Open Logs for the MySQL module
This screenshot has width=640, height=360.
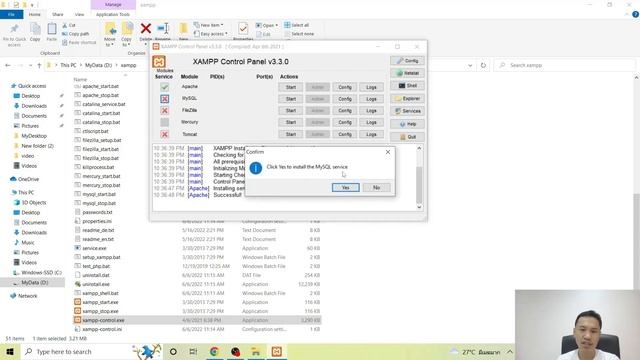[x=371, y=99]
